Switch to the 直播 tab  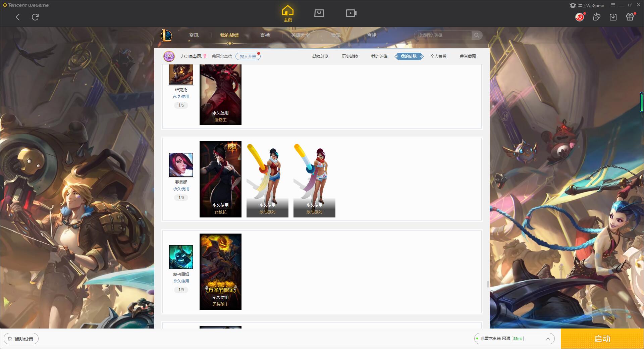265,35
